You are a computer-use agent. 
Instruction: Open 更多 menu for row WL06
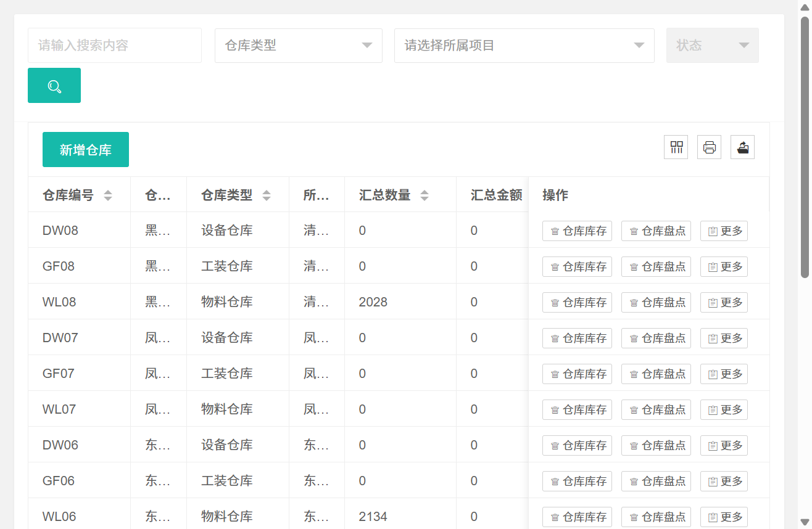[x=724, y=517]
